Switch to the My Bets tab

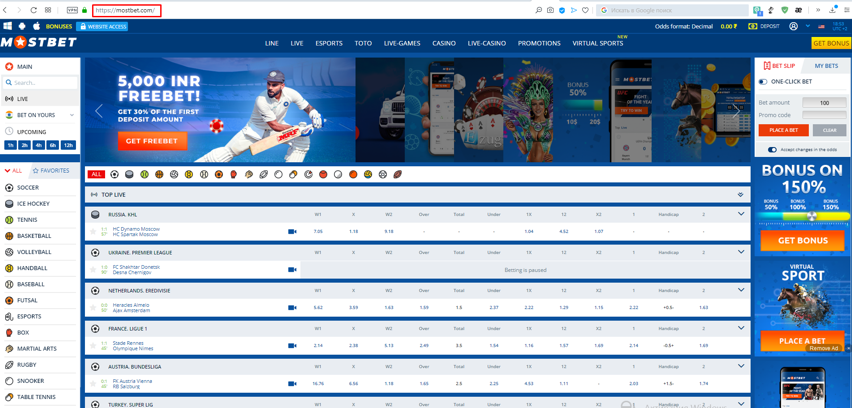[x=826, y=66]
